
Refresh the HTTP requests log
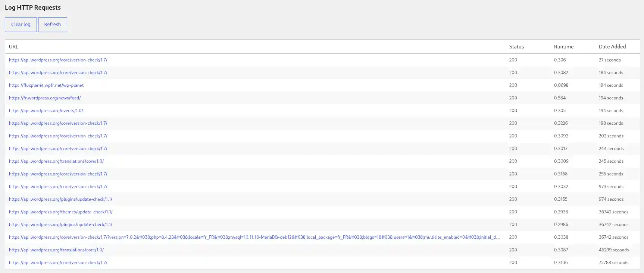click(x=53, y=25)
